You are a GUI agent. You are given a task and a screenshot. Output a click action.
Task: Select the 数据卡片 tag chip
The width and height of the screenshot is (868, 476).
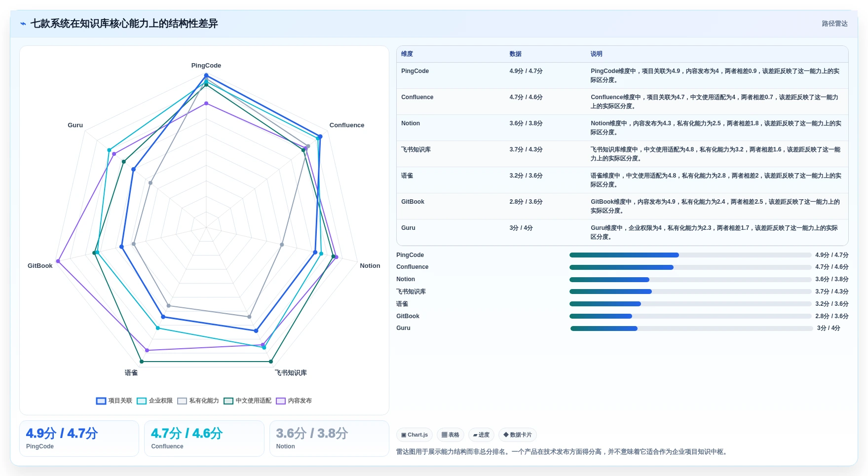click(x=518, y=435)
